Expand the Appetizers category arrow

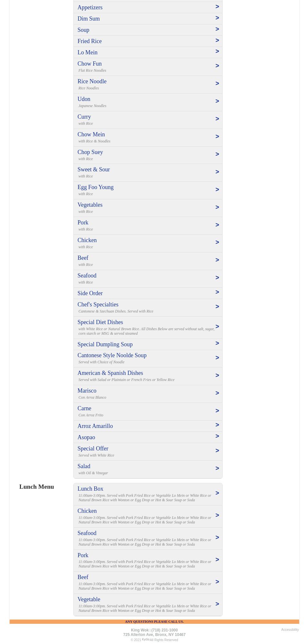pos(217,7)
